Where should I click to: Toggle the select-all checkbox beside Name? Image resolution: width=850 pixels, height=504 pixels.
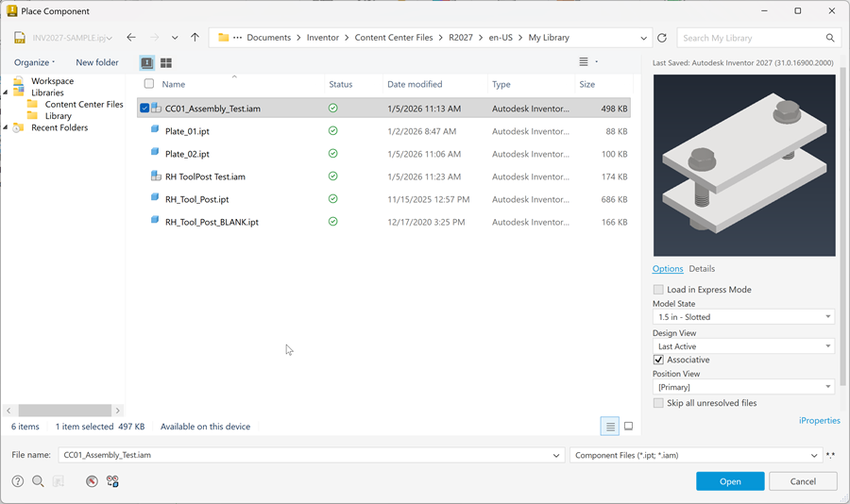[149, 83]
